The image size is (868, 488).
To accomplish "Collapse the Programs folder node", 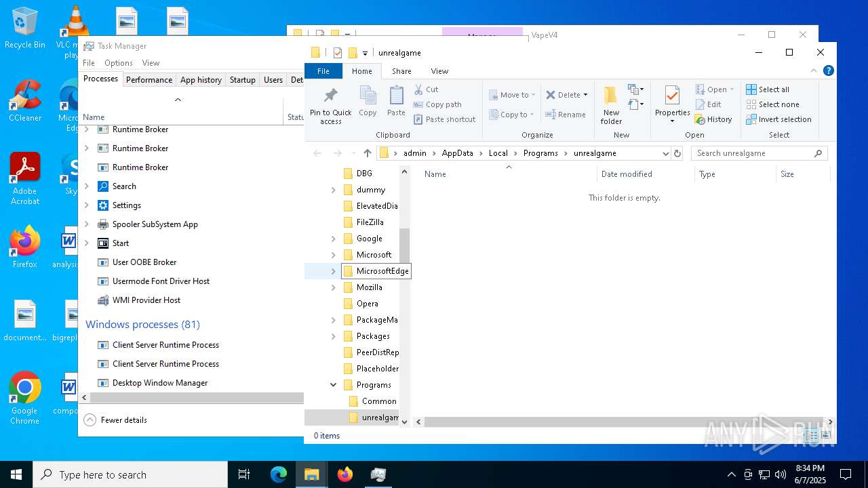I will click(333, 385).
